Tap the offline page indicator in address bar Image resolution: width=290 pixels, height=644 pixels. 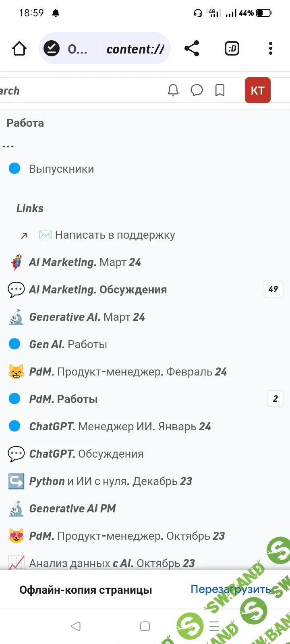point(52,49)
